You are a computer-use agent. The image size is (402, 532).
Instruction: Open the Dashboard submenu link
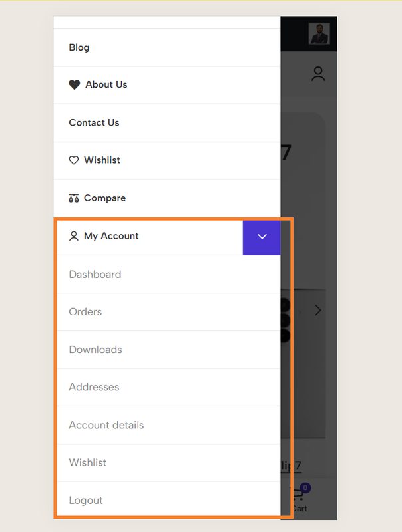tap(95, 274)
